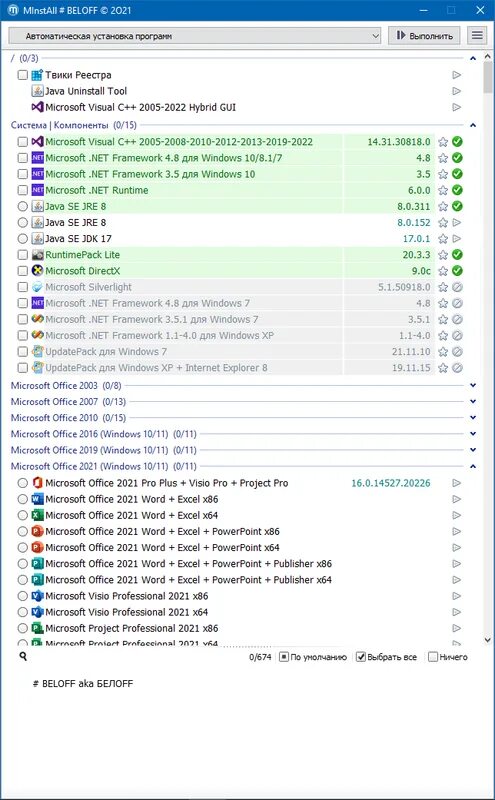Expand the Microsoft Office 2010 group
495x800 pixels.
click(473, 417)
